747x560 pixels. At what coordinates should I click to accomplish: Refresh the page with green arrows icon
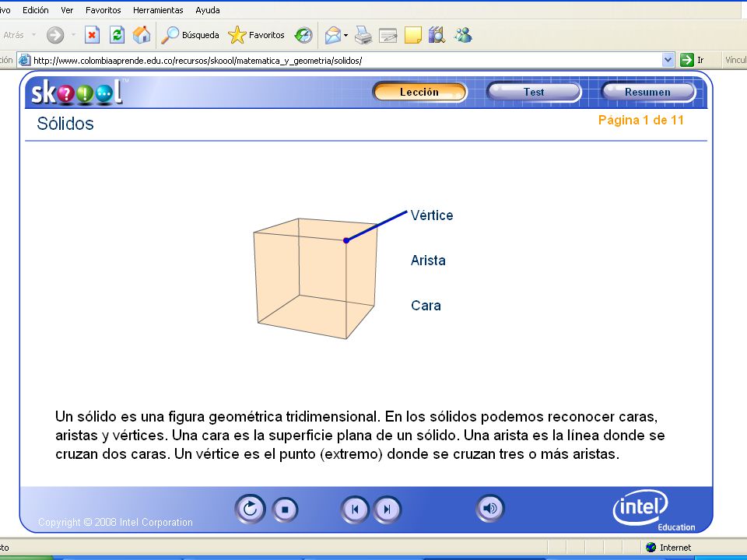click(117, 35)
